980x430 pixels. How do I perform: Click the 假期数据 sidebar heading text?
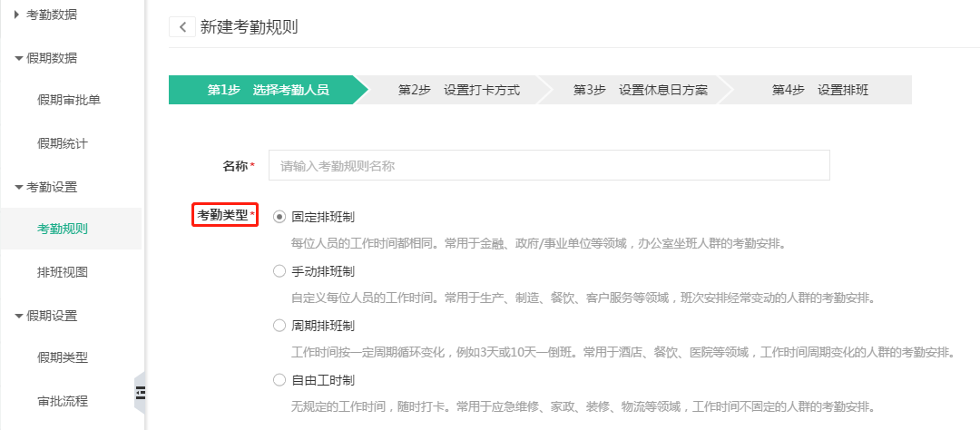(x=51, y=58)
